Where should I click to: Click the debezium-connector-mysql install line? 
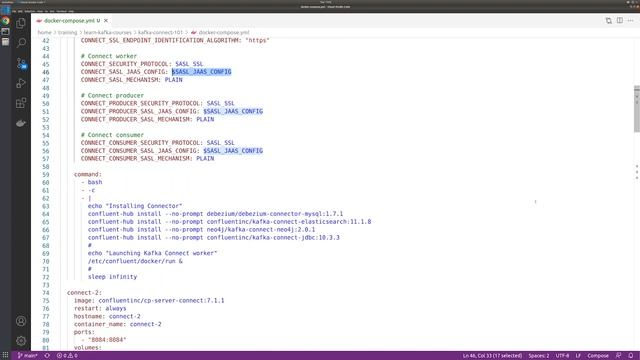pyautogui.click(x=216, y=214)
